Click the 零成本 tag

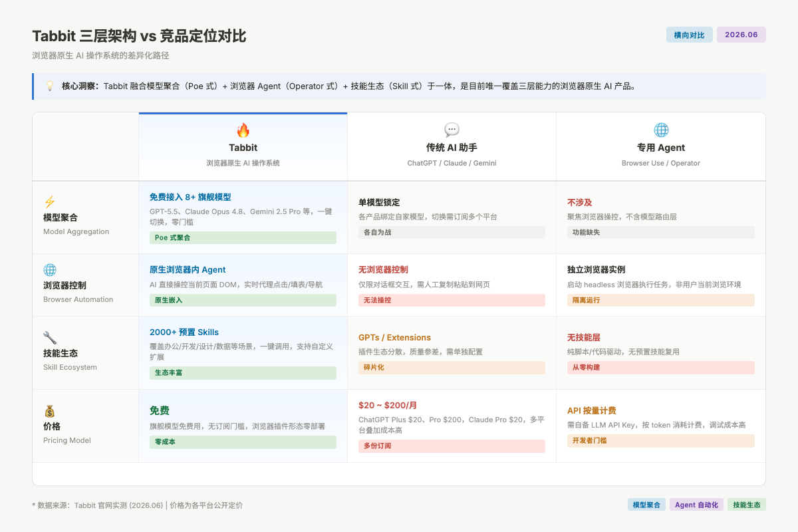243,442
